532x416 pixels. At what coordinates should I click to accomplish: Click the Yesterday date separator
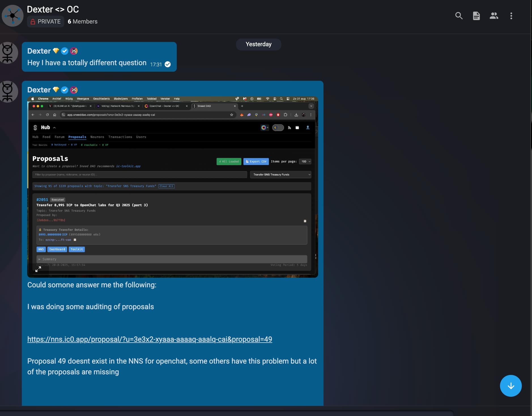(259, 44)
